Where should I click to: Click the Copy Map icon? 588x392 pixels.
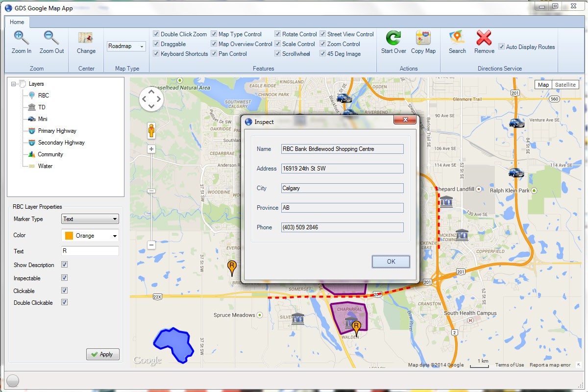pyautogui.click(x=423, y=38)
